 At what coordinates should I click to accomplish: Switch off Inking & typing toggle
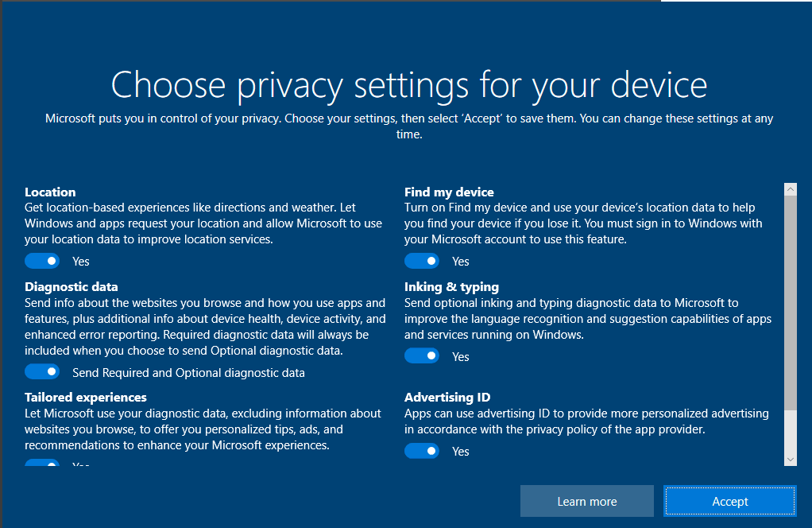tap(422, 356)
